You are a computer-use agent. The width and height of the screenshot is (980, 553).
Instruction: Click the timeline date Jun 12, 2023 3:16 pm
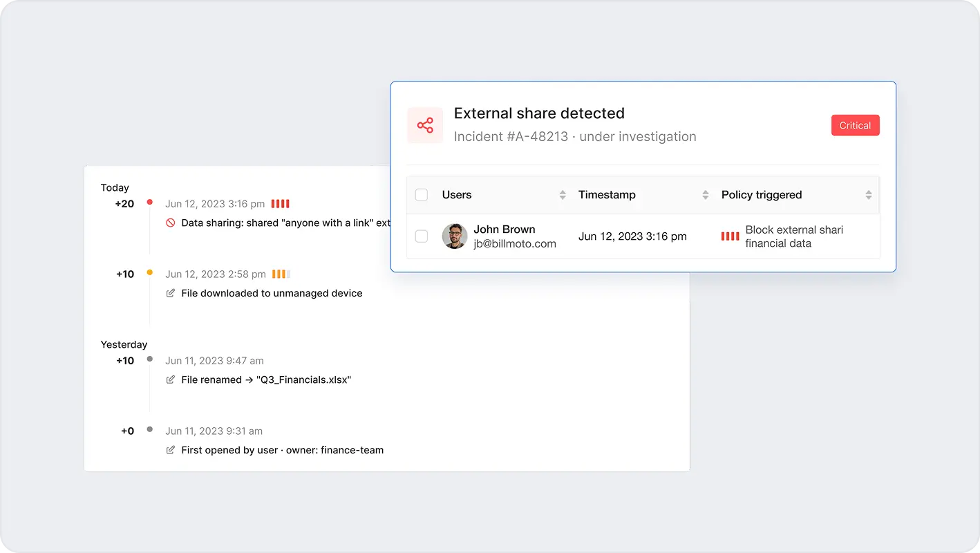pyautogui.click(x=215, y=204)
